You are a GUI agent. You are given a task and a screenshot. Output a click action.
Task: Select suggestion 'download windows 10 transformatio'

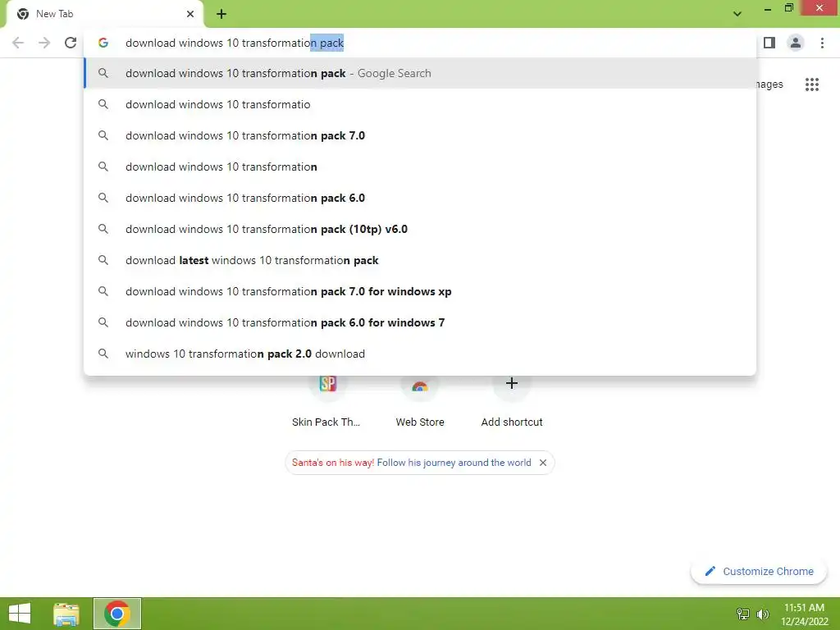420,104
